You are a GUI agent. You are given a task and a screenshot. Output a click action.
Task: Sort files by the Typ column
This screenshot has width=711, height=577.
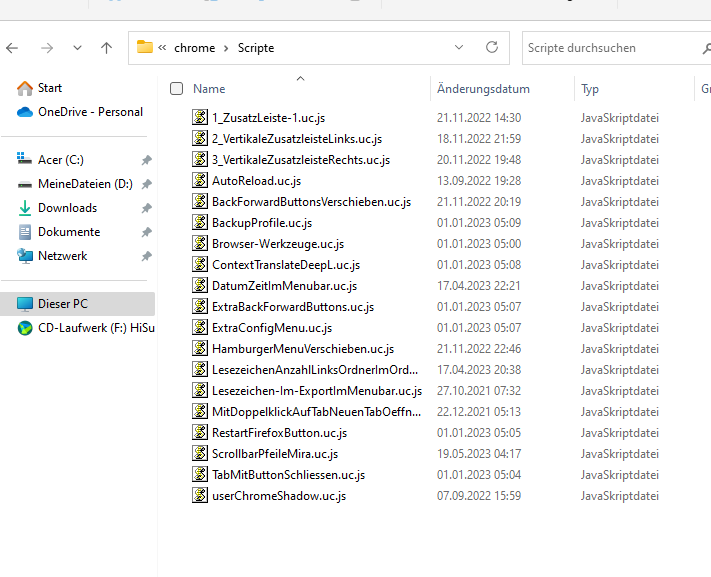pyautogui.click(x=590, y=89)
